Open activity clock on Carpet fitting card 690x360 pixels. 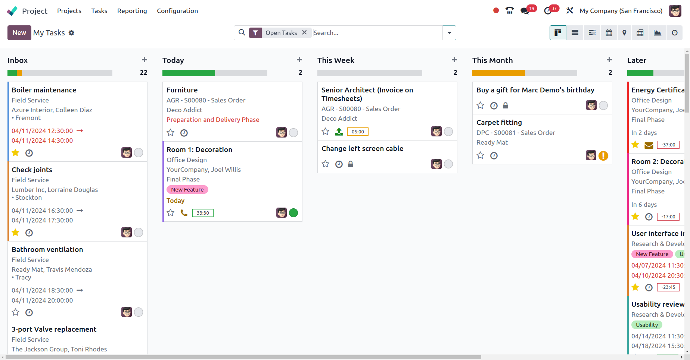tap(494, 155)
